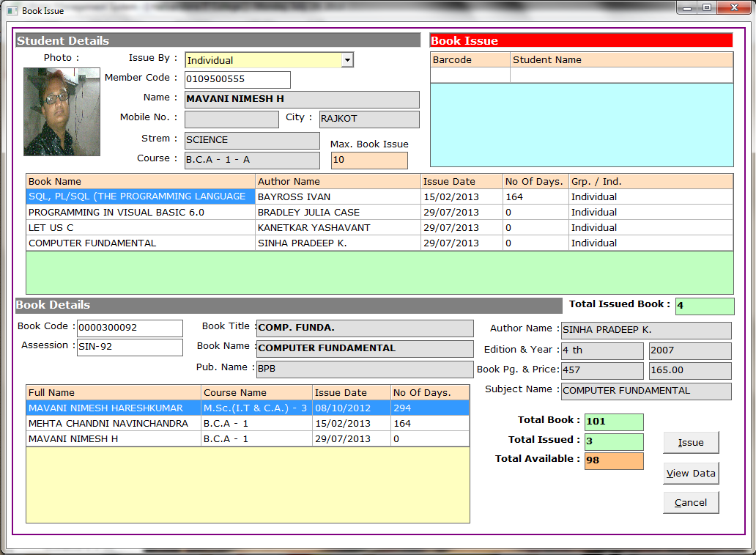The image size is (756, 555).
Task: Select PROGRAMMING IN VISUAL BASIC 6.0 row
Action: pyautogui.click(x=140, y=212)
